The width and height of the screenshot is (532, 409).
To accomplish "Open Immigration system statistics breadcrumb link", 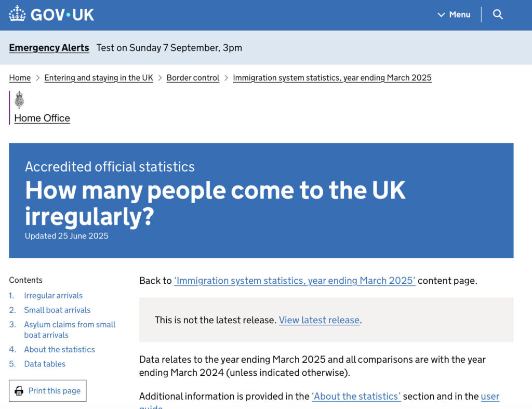I will [332, 78].
